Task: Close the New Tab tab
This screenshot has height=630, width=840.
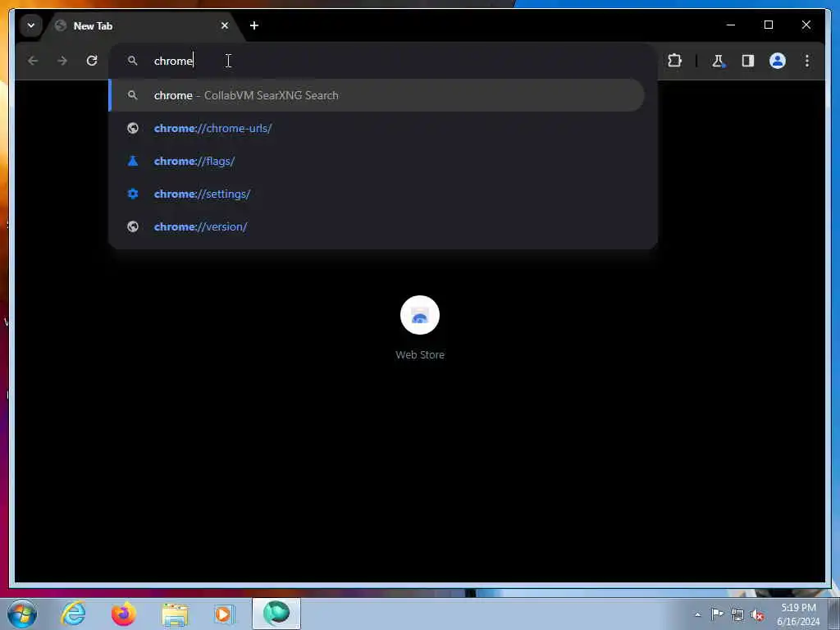Action: (x=225, y=25)
